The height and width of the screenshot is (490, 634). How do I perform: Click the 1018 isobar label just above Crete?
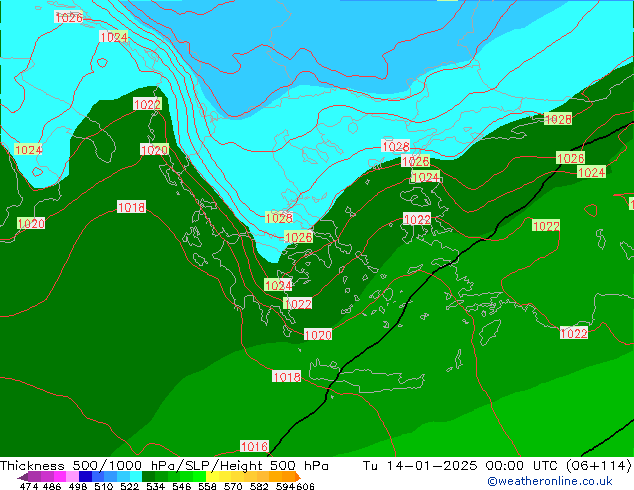(287, 377)
